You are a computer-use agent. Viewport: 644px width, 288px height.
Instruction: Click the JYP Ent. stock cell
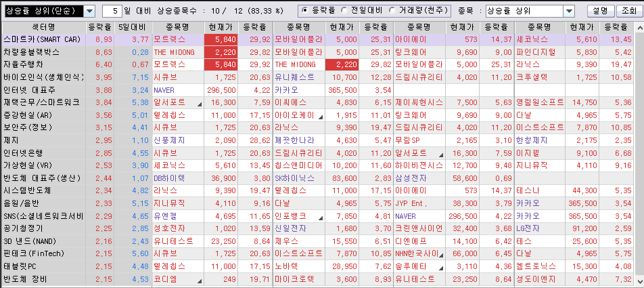coord(419,203)
